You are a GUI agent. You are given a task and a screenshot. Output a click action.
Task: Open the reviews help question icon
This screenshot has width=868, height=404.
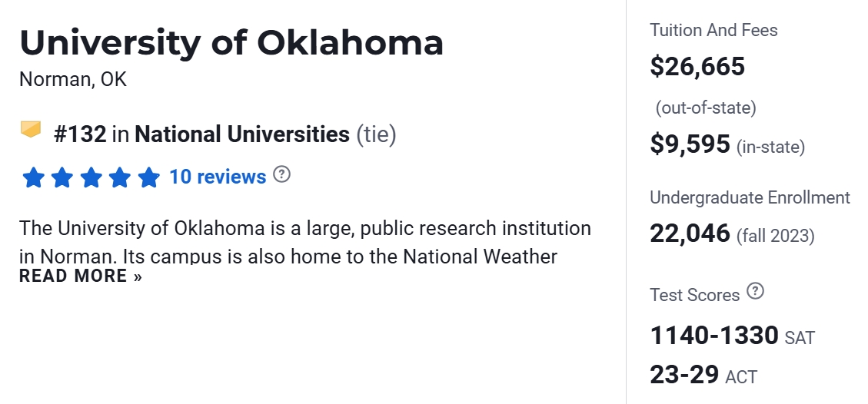pos(282,174)
